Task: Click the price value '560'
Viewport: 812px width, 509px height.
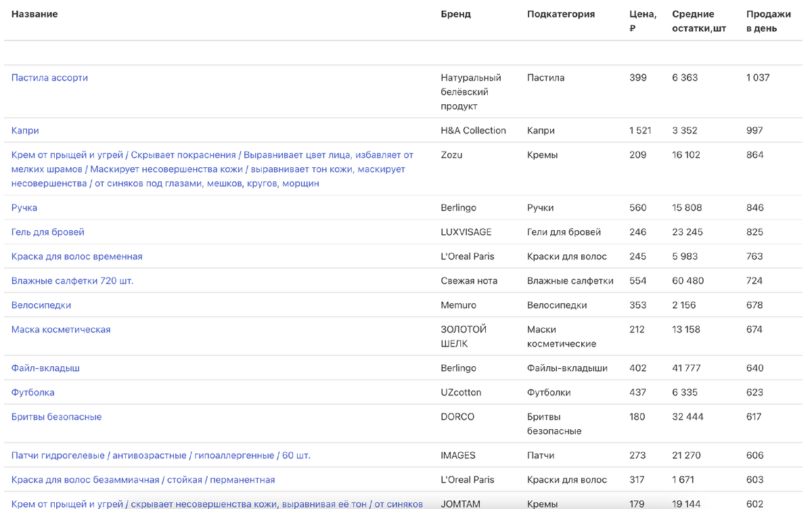Action: tap(638, 208)
